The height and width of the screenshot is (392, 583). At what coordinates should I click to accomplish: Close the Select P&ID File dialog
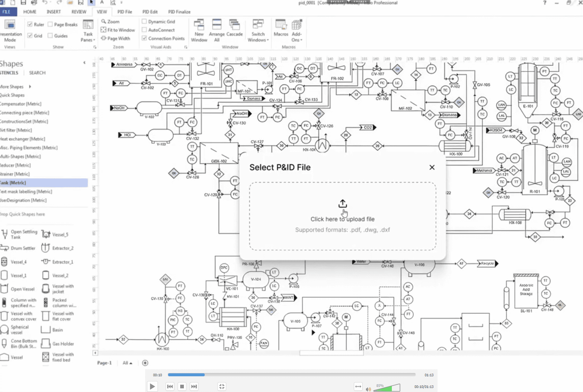(x=432, y=167)
